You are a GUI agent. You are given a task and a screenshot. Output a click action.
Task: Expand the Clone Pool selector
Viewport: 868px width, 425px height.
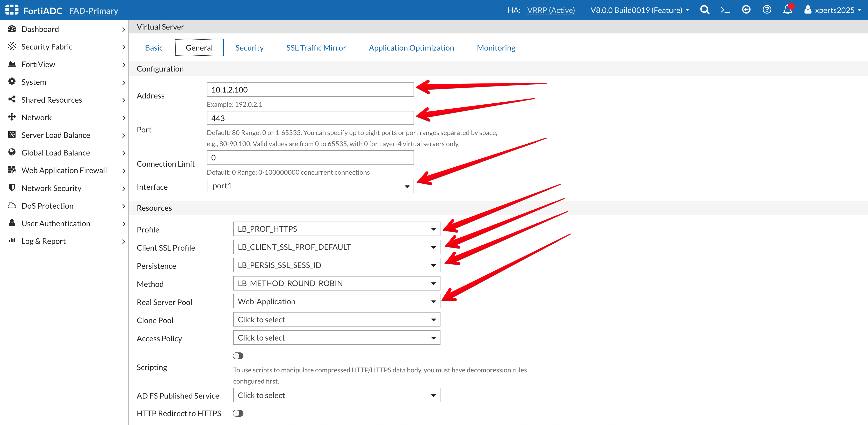click(x=336, y=320)
